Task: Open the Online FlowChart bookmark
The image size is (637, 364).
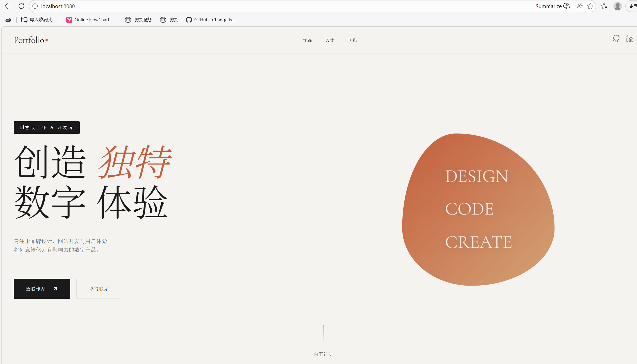Action: coord(89,20)
